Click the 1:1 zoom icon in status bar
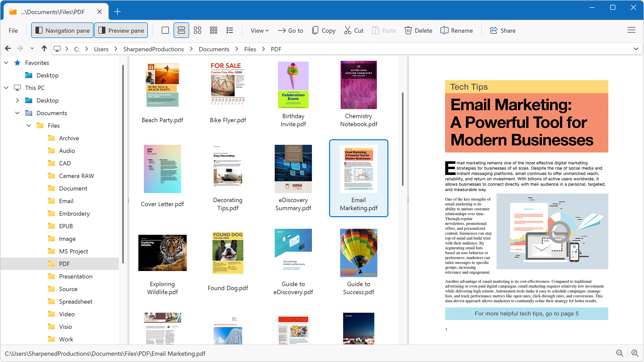The image size is (644, 362). pyautogui.click(x=620, y=353)
